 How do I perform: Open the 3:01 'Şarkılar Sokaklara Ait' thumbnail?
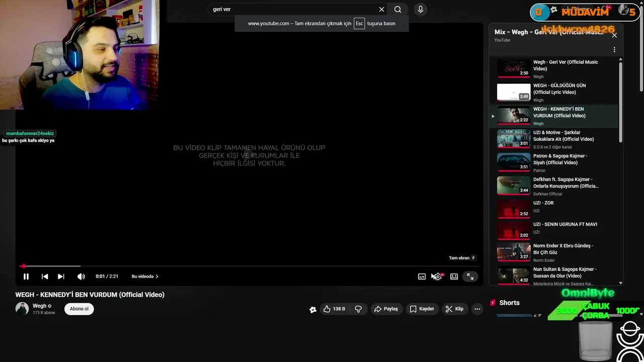(514, 139)
